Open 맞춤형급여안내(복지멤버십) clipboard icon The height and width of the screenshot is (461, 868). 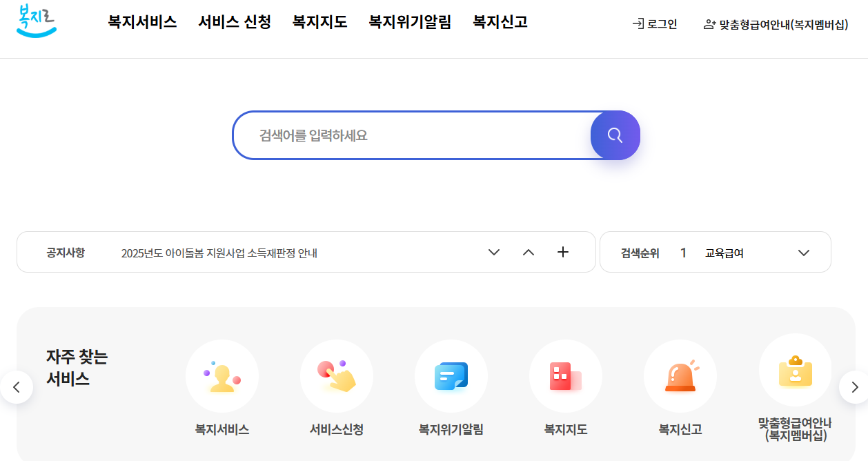coord(795,371)
